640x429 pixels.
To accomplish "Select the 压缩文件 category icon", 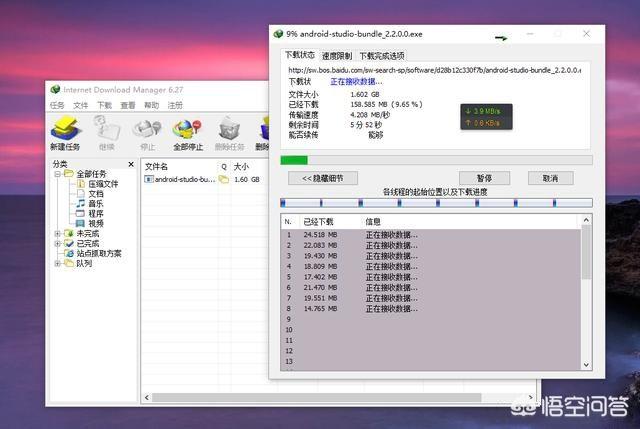I will 79,184.
